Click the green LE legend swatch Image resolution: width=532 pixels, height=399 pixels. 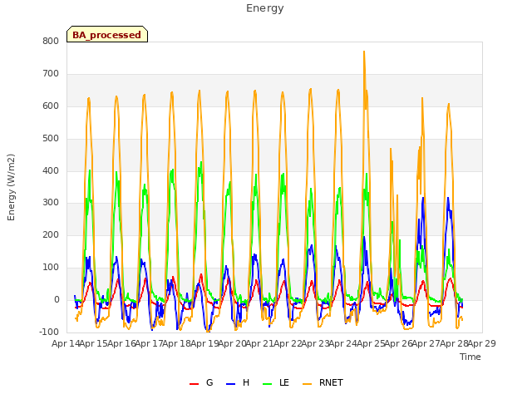coord(268,384)
